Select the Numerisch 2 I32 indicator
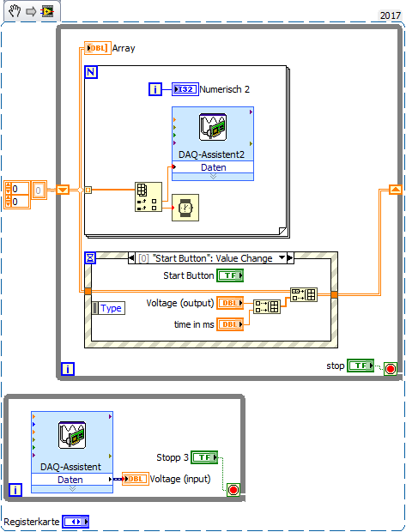The height and width of the screenshot is (532, 406). tap(185, 89)
